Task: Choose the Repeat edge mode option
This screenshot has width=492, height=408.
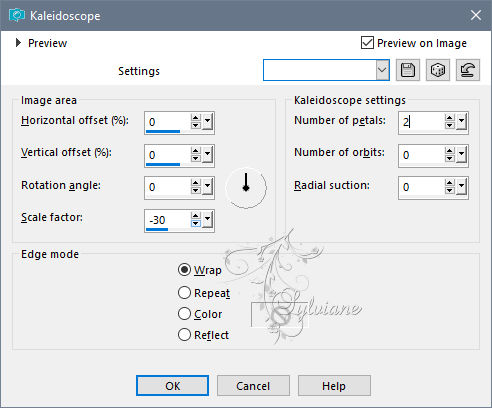Action: pyautogui.click(x=184, y=293)
